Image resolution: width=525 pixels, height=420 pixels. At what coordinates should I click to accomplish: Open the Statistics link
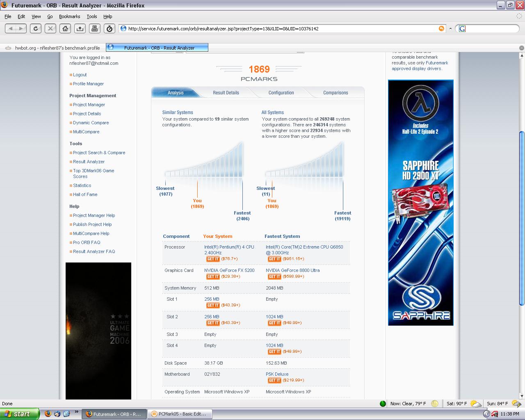[82, 185]
